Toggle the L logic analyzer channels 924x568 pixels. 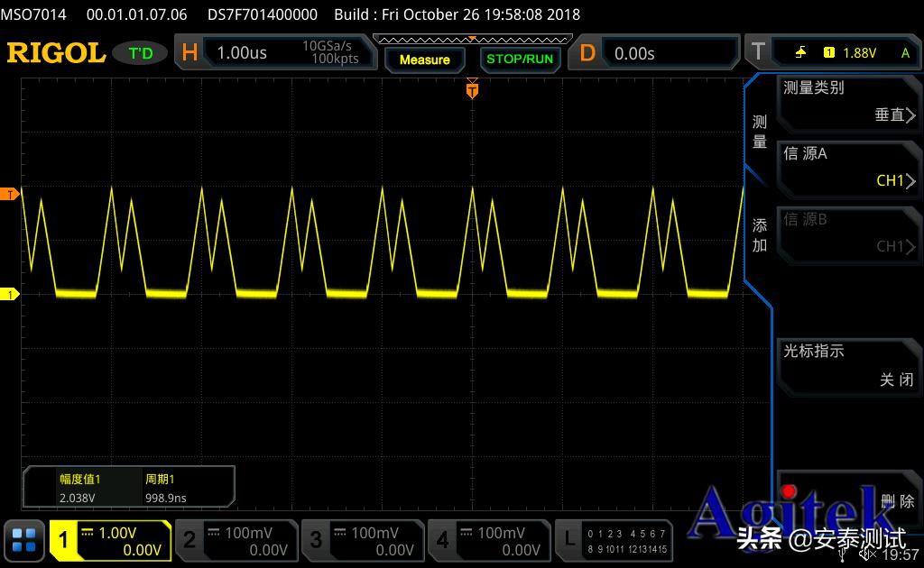[614, 540]
